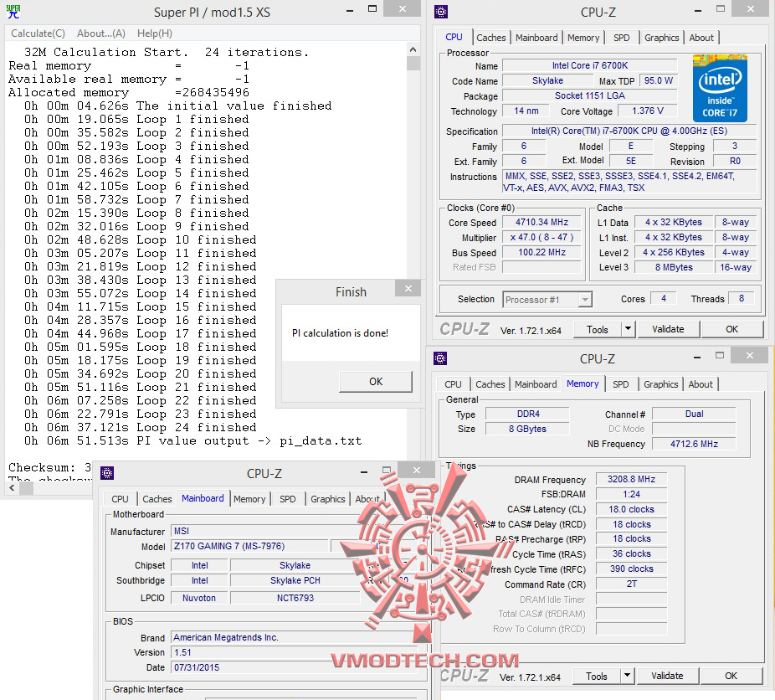Click the Command Rate 2T value

631,584
